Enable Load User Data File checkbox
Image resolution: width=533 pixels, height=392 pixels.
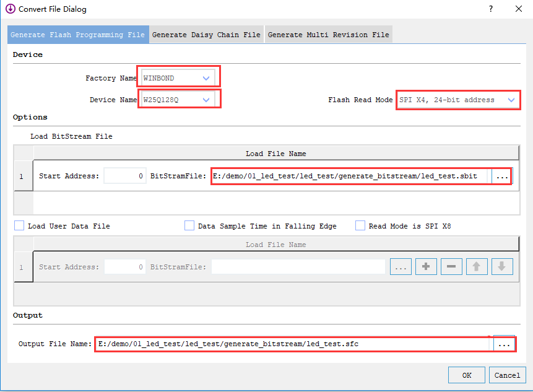click(19, 226)
